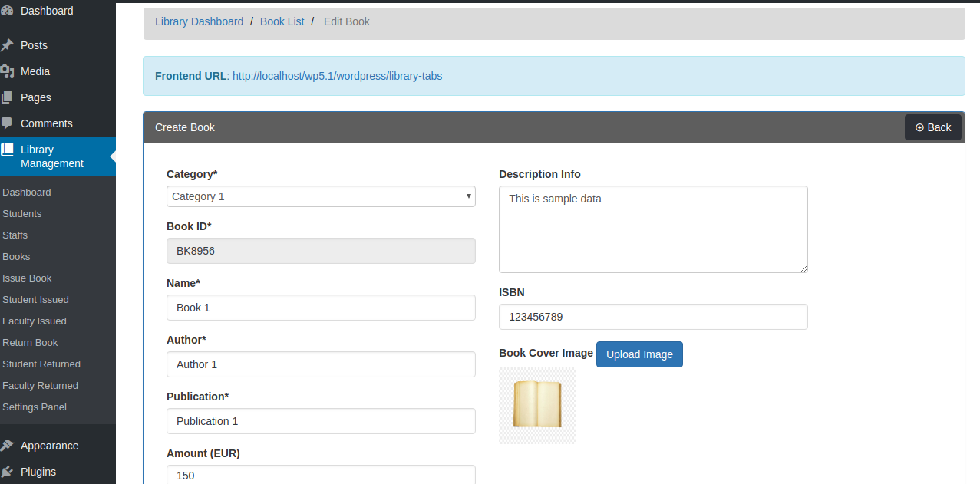Open the Faculty Issued submenu
This screenshot has width=980, height=484.
35,321
